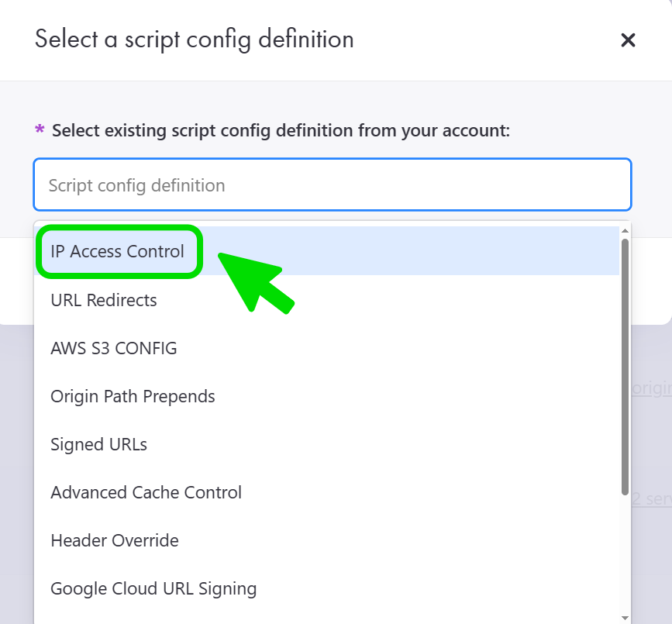Select Advanced Cache Control from dropdown
The height and width of the screenshot is (624, 672).
(146, 492)
